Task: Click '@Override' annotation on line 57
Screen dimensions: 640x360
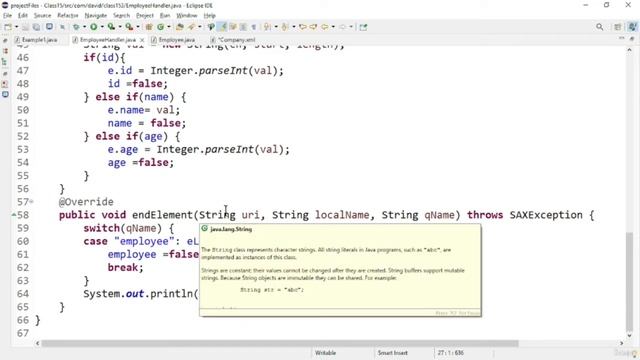Action: 86,202
